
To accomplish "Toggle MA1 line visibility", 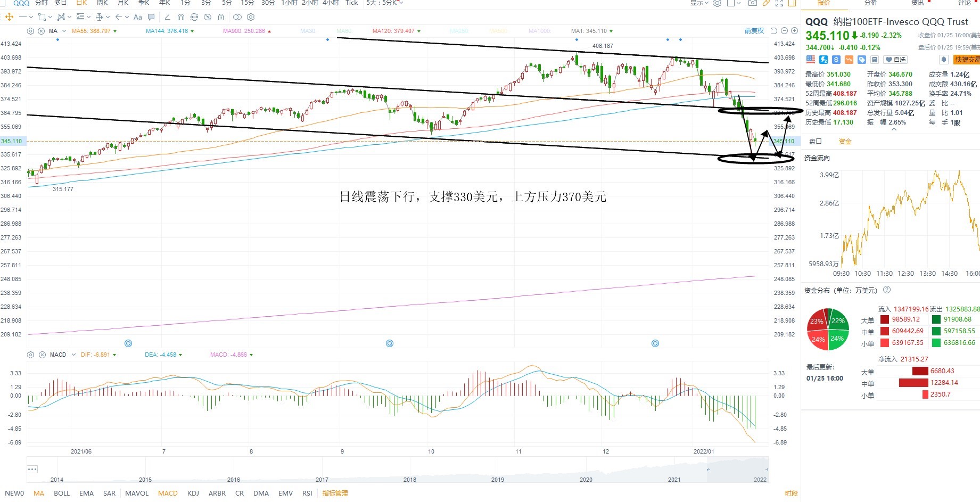I will 591,31.
